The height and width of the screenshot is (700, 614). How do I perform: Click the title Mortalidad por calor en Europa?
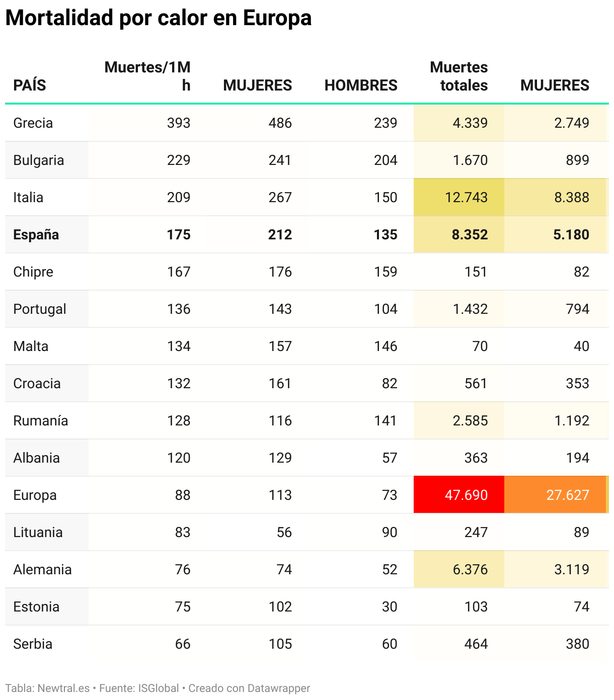click(159, 18)
